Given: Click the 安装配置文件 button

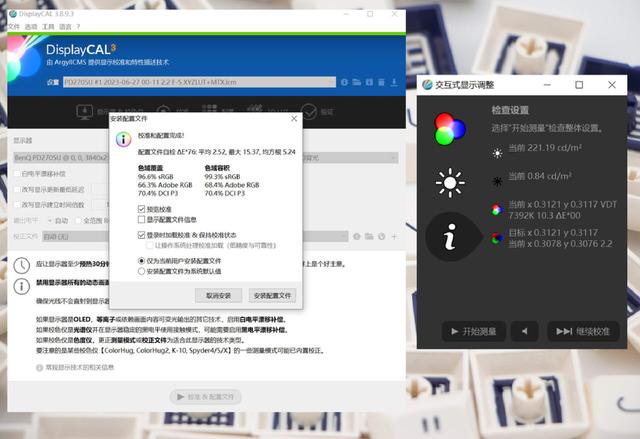Looking at the screenshot, I should pos(272,295).
